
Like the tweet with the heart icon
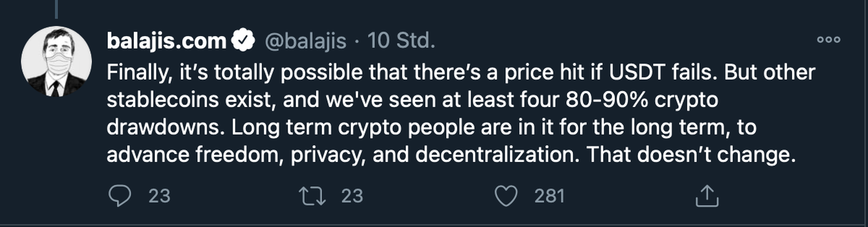pos(506,196)
